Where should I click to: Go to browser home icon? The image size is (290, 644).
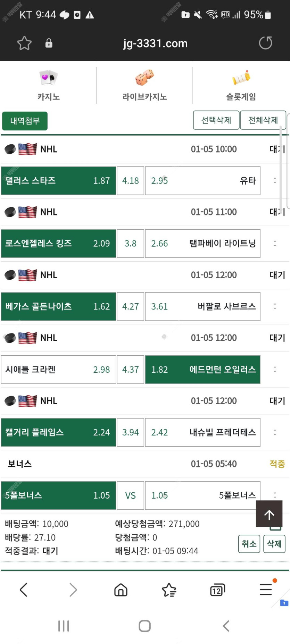(x=121, y=590)
